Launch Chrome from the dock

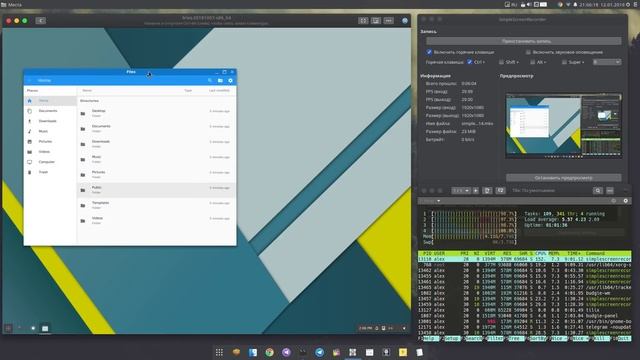pos(269,352)
